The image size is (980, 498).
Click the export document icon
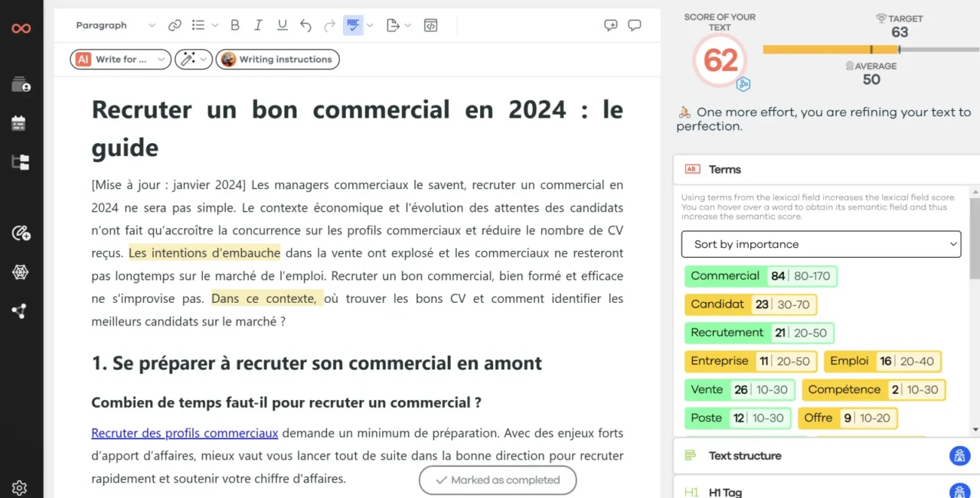click(393, 25)
